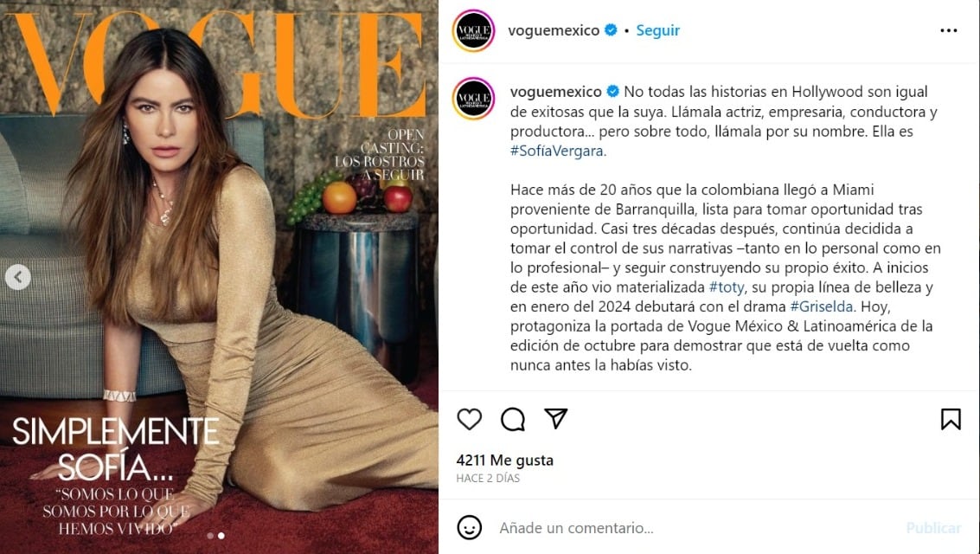The width and height of the screenshot is (980, 554).
Task: Click voguemexico username in the caption
Action: coord(555,92)
